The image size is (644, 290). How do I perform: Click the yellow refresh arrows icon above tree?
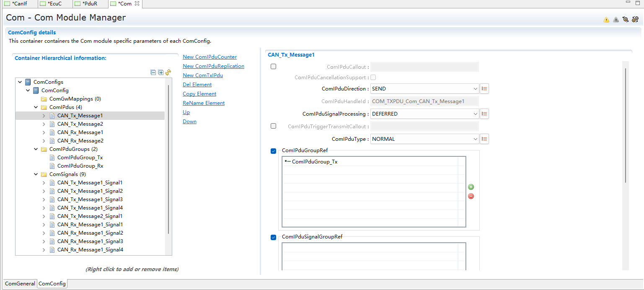tap(168, 72)
